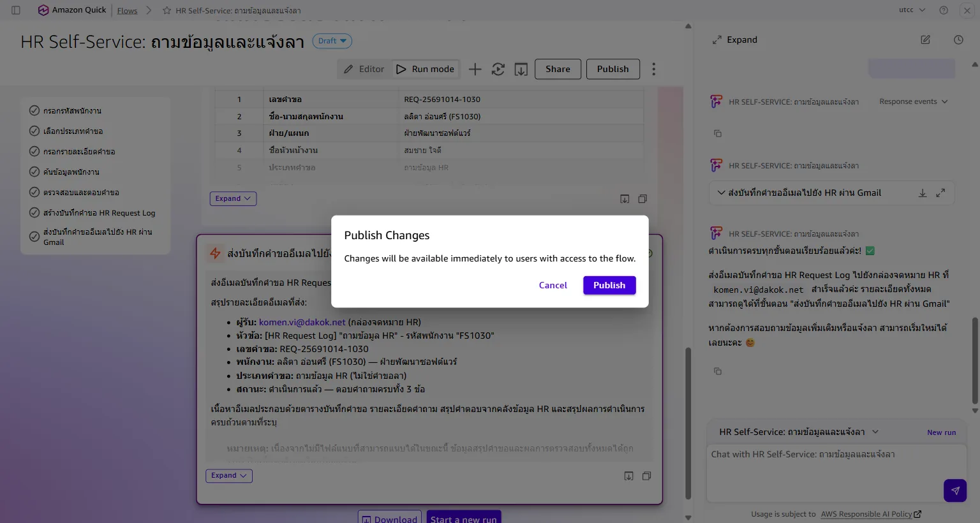Expand the Response events dropdown
The width and height of the screenshot is (980, 523).
coord(914,101)
